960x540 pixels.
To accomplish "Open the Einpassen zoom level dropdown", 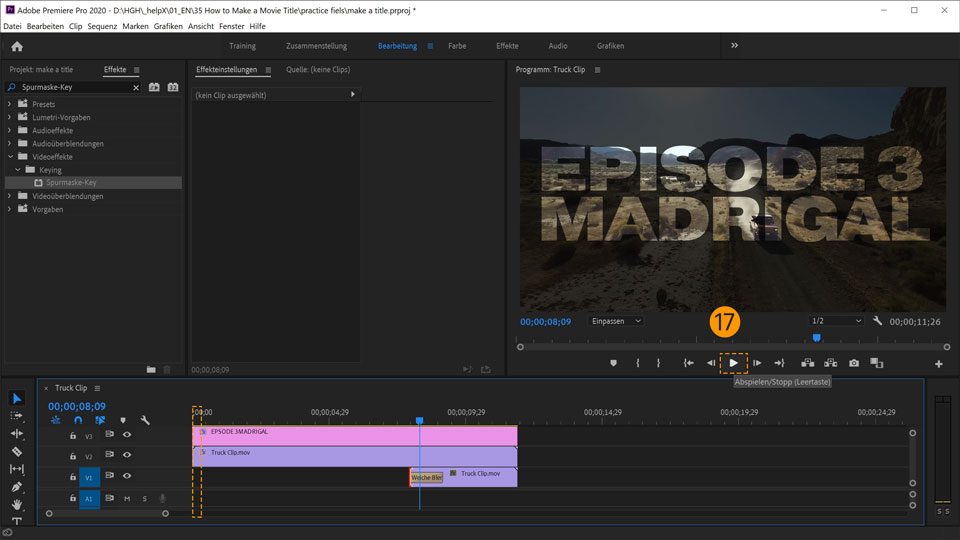I will tap(615, 321).
